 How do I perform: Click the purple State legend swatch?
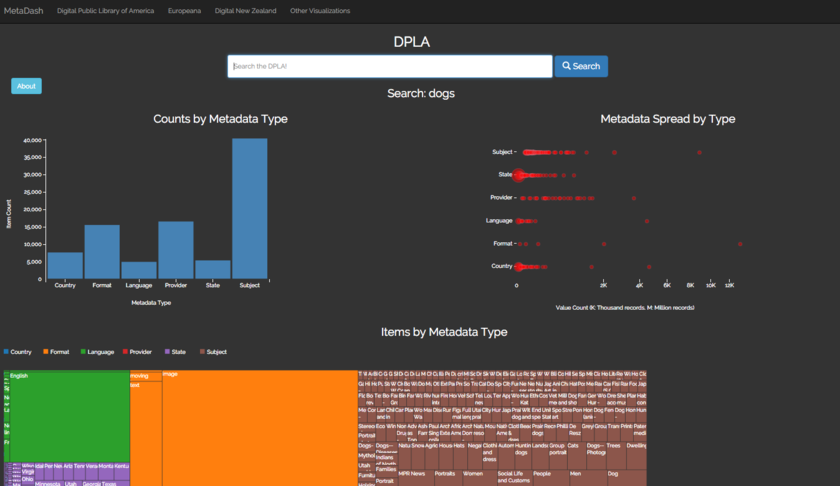tap(167, 352)
